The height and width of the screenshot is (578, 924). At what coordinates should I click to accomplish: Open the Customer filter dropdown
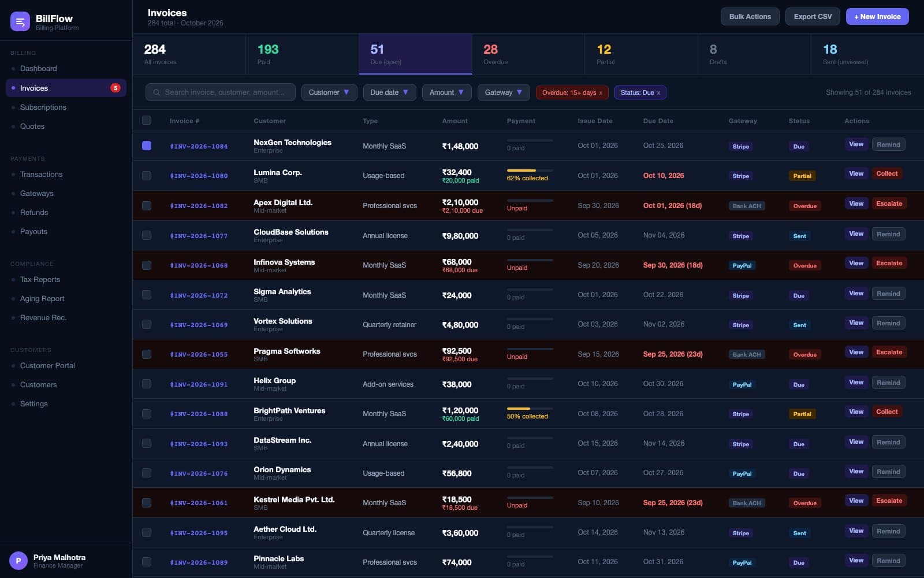coord(329,92)
